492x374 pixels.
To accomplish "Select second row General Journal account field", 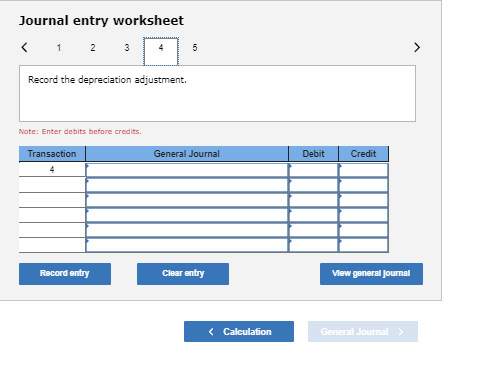I will (187, 185).
